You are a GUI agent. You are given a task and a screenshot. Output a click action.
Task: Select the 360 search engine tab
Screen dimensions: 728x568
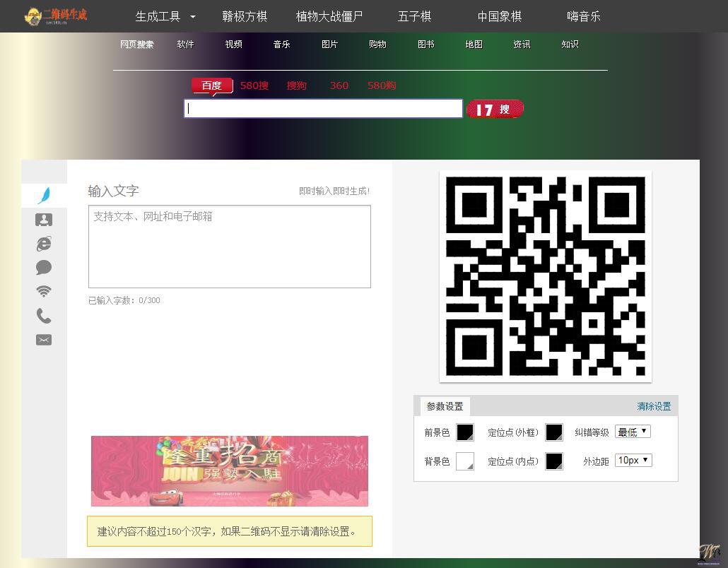click(339, 85)
